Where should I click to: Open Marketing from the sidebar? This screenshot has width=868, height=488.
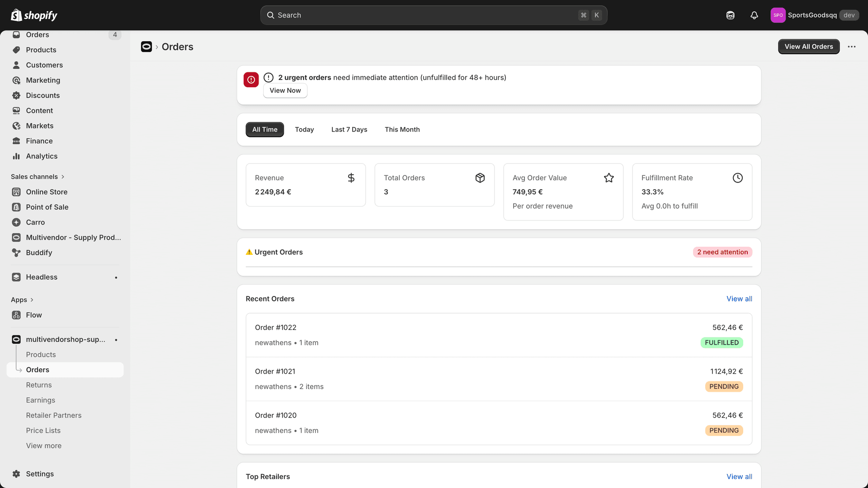point(42,80)
